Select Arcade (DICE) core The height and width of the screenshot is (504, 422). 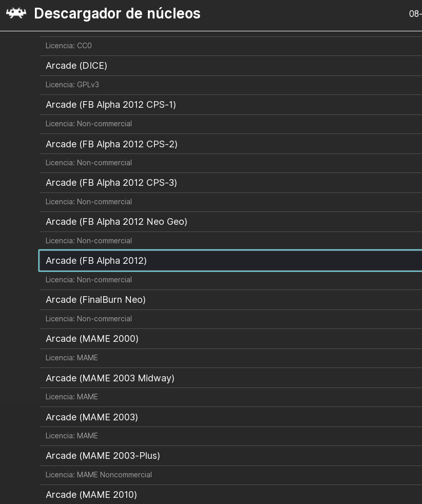click(76, 66)
